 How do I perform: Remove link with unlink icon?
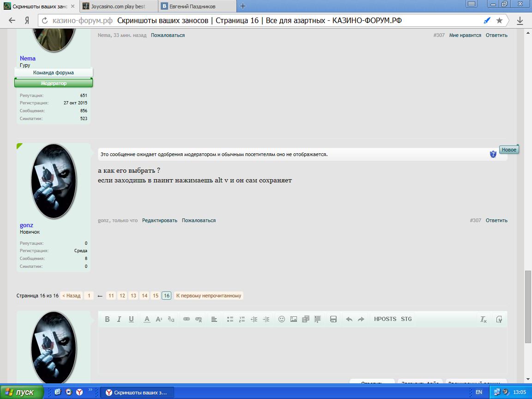199,319
